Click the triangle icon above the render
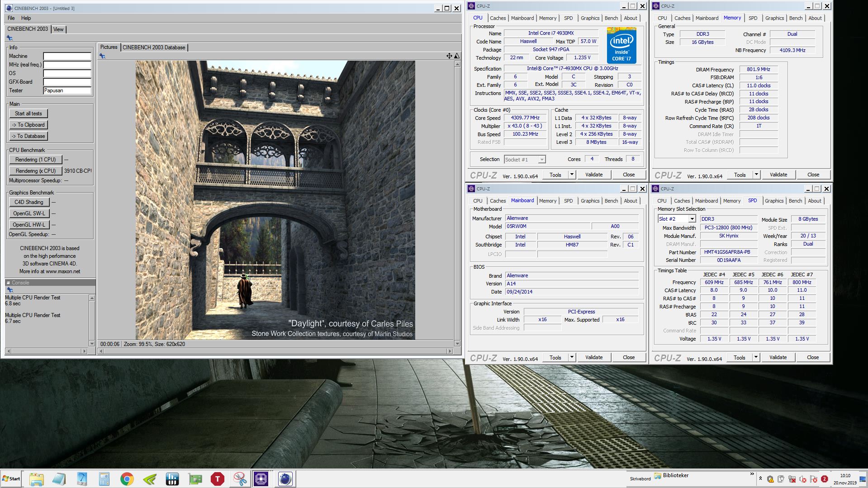Screen dimensions: 868x488 [x=457, y=56]
